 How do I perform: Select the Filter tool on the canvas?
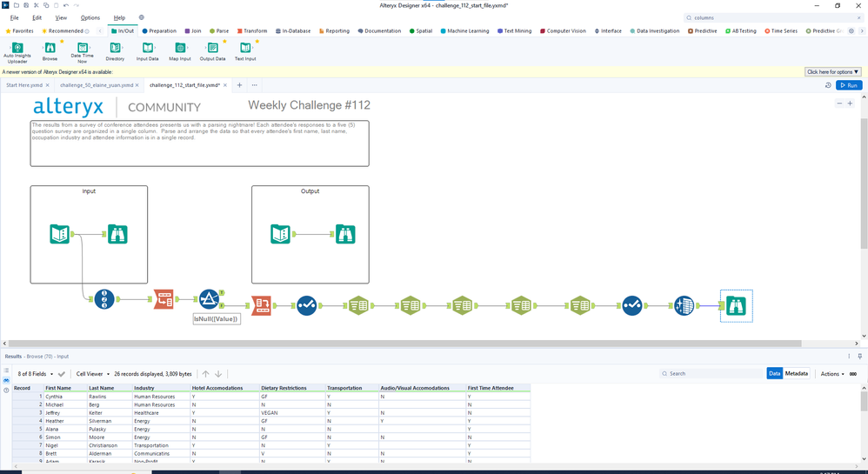(210, 299)
